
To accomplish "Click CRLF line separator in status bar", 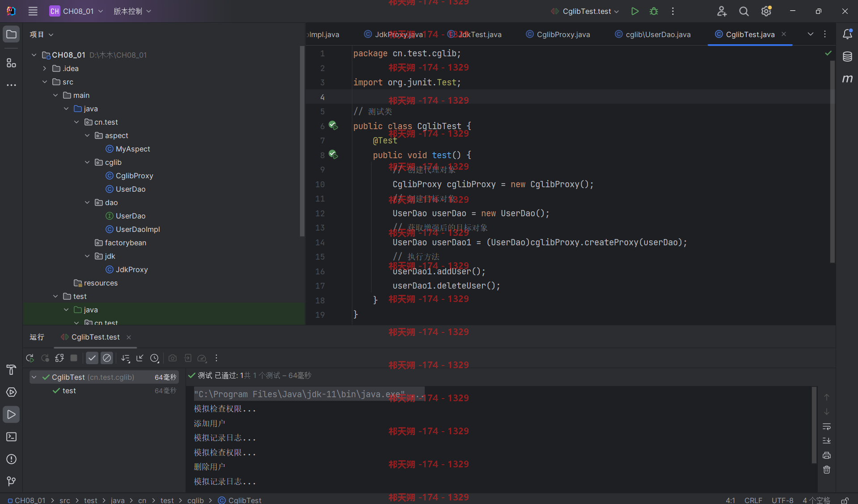I will click(x=753, y=500).
